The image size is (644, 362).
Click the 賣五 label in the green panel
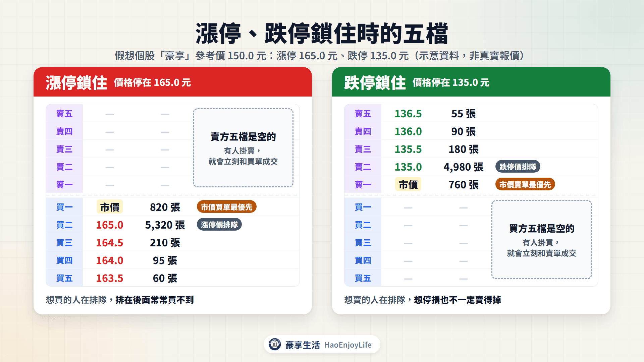[x=363, y=114]
